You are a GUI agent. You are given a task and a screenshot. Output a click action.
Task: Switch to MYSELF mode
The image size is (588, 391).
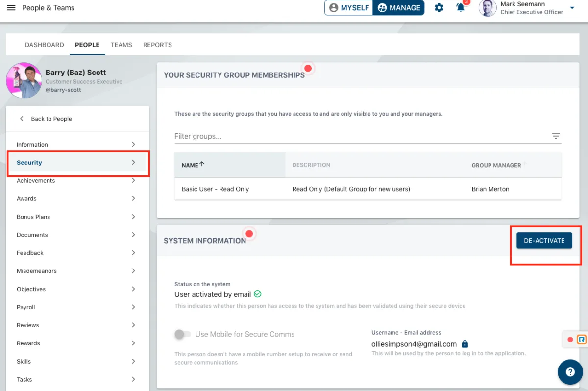[349, 8]
